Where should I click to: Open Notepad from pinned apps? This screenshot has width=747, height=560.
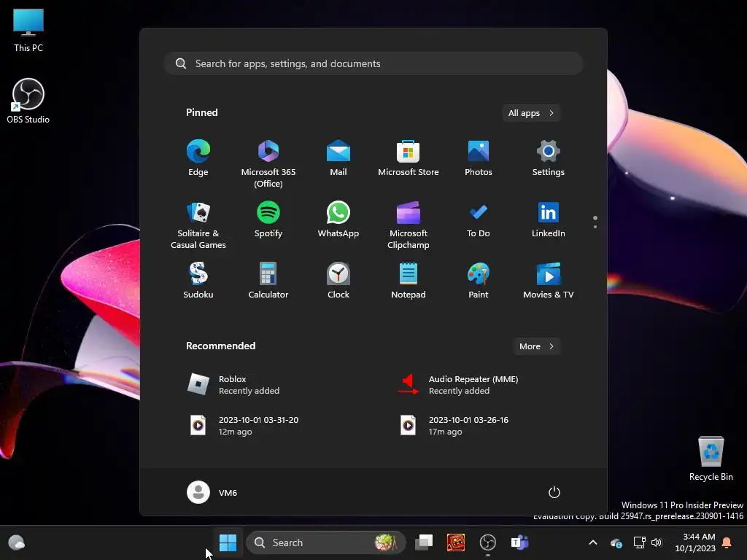pyautogui.click(x=409, y=281)
